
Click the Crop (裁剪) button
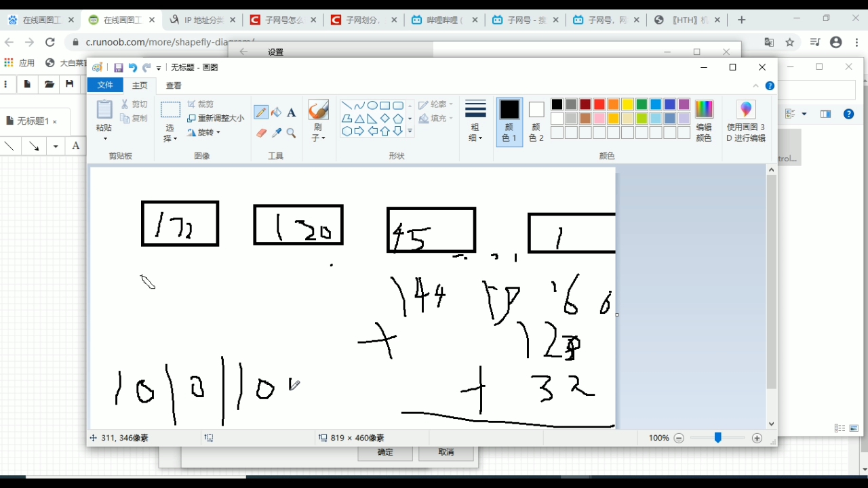click(201, 104)
